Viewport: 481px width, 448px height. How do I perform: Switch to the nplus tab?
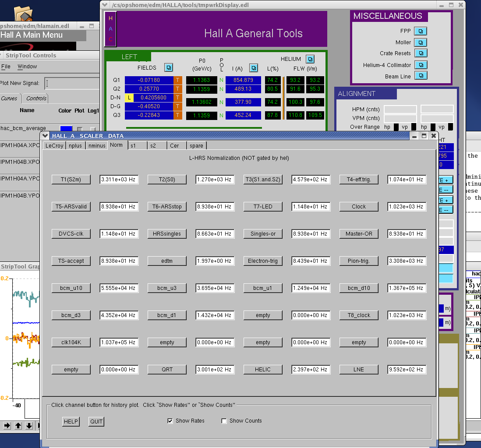click(x=75, y=146)
